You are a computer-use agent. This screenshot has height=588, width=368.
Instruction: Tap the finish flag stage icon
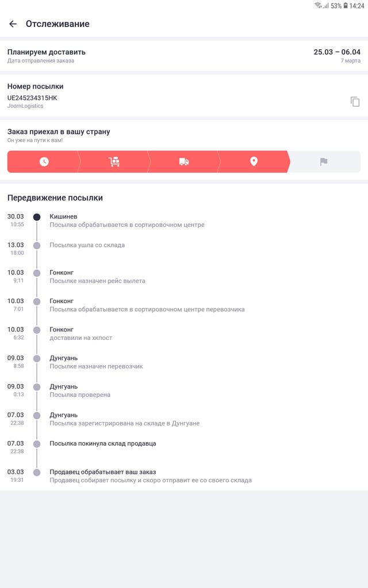[324, 162]
